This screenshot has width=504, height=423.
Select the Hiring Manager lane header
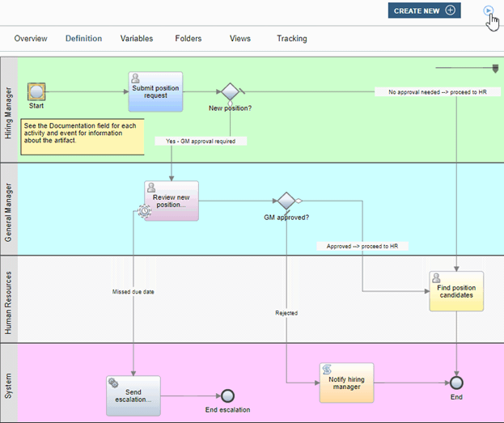9,109
